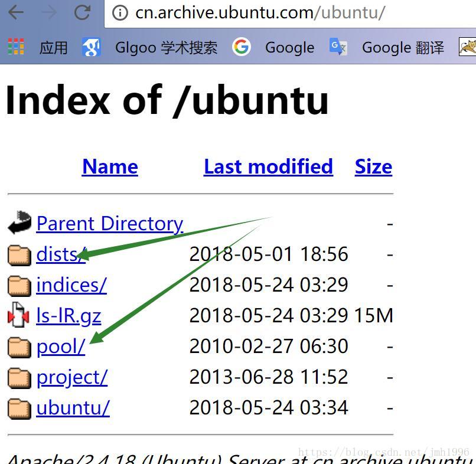
Task: Open the apps grid icon in bookmarks bar
Action: pyautogui.click(x=16, y=47)
